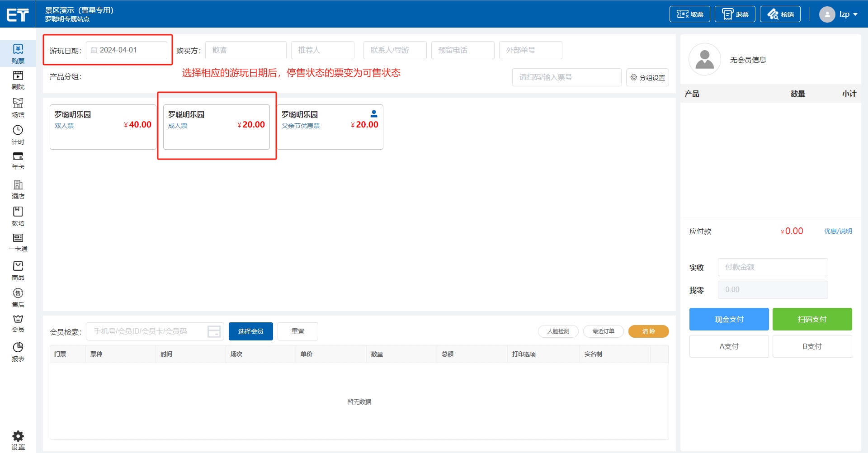The image size is (868, 453).
Task: Open the 报表 reports icon
Action: [18, 352]
